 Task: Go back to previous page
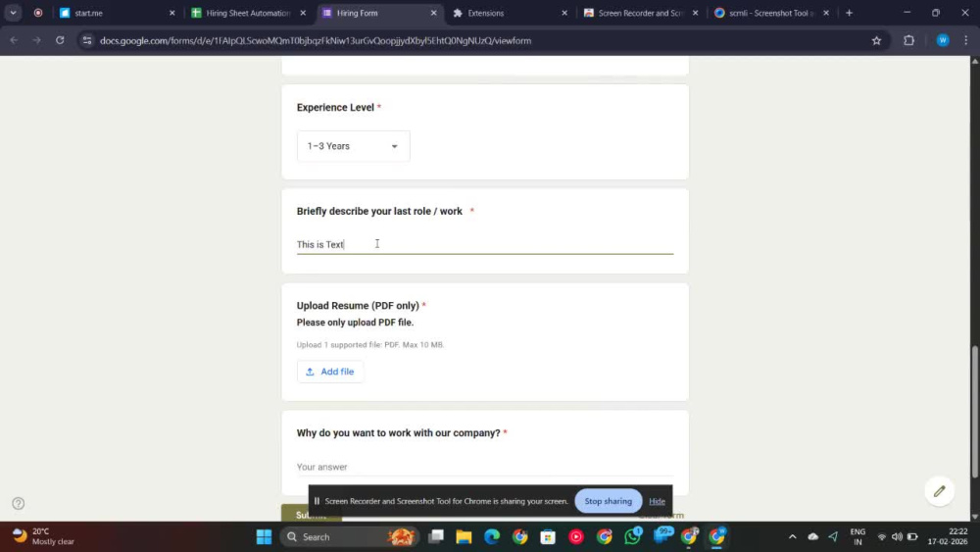[14, 40]
